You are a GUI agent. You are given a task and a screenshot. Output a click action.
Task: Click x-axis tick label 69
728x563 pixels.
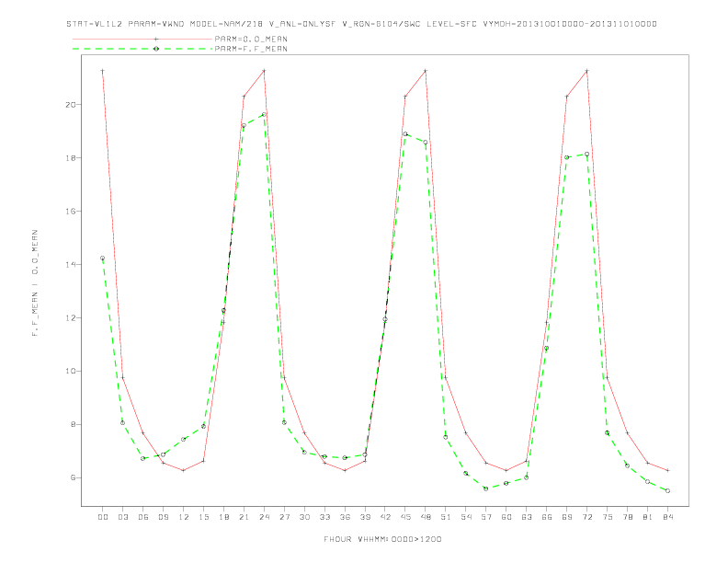pyautogui.click(x=567, y=517)
